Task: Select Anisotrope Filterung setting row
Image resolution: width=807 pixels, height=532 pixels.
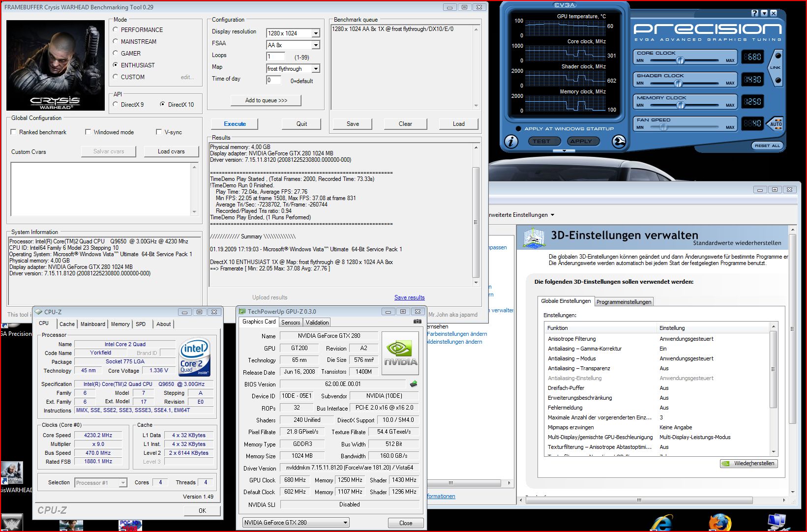Action: (x=657, y=339)
